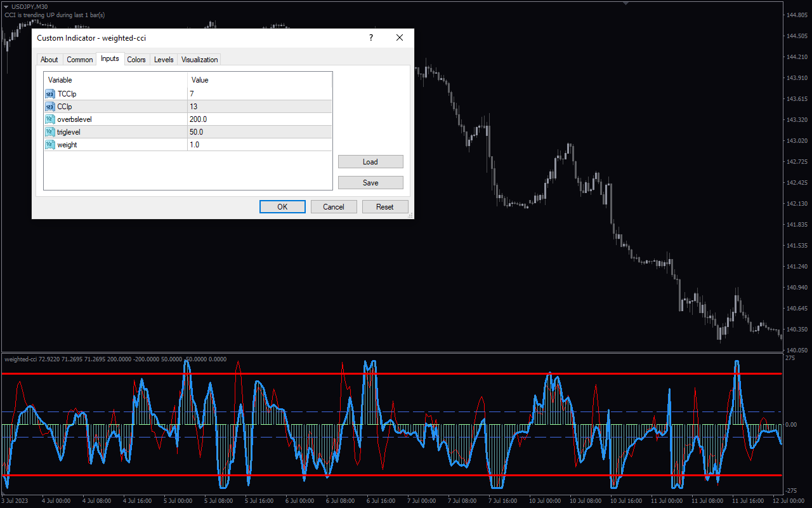
Task: Click the 0.00 indicator scale label
Action: click(x=792, y=424)
